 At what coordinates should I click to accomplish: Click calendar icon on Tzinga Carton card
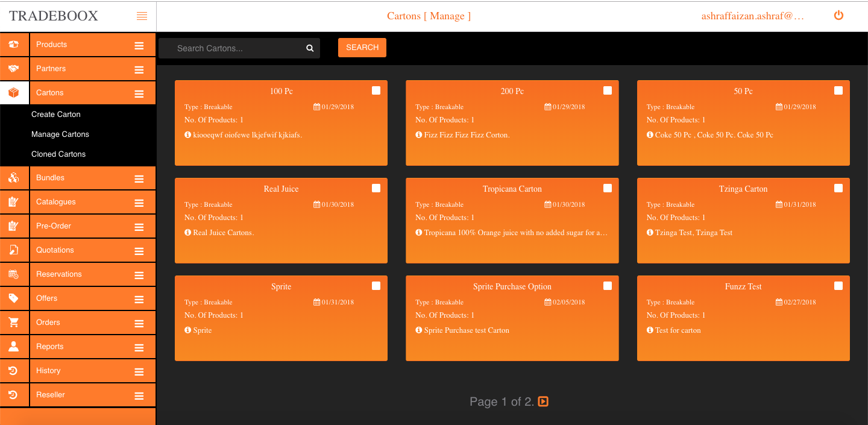(779, 204)
